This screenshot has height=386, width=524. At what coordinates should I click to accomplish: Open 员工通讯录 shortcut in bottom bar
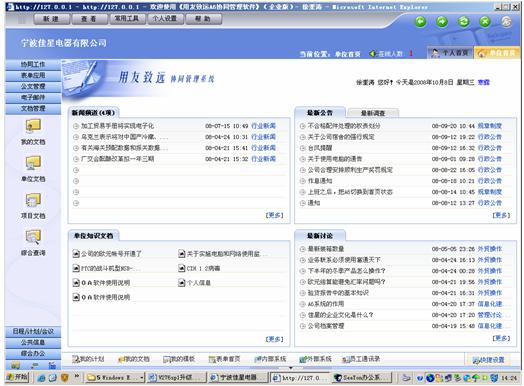pyautogui.click(x=361, y=359)
